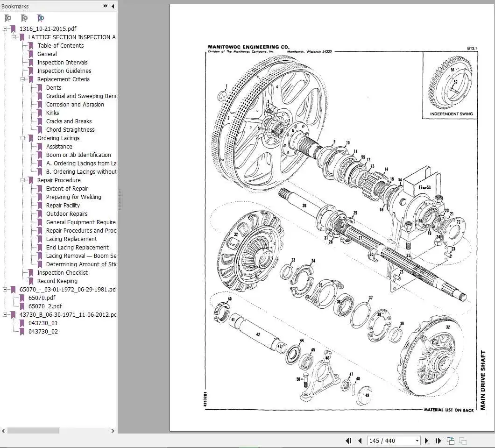Advance to the next page
Viewport: 495px width, 448px height.
pos(427,441)
